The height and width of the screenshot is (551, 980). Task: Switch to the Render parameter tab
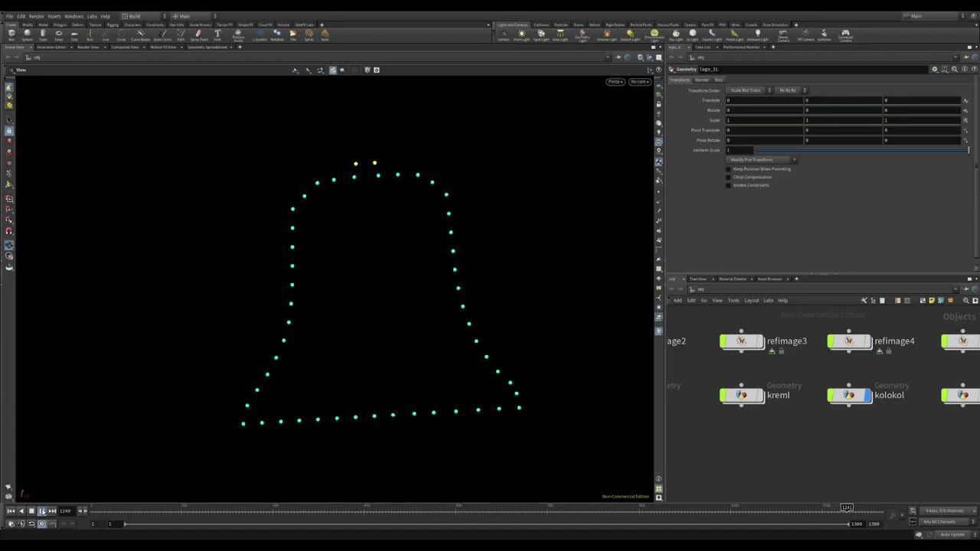[701, 80]
